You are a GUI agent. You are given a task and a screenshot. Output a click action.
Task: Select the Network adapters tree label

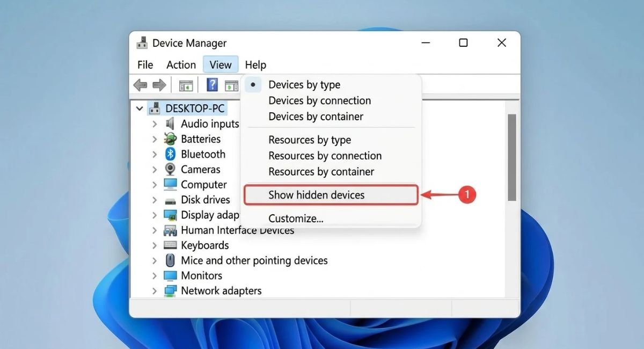221,290
